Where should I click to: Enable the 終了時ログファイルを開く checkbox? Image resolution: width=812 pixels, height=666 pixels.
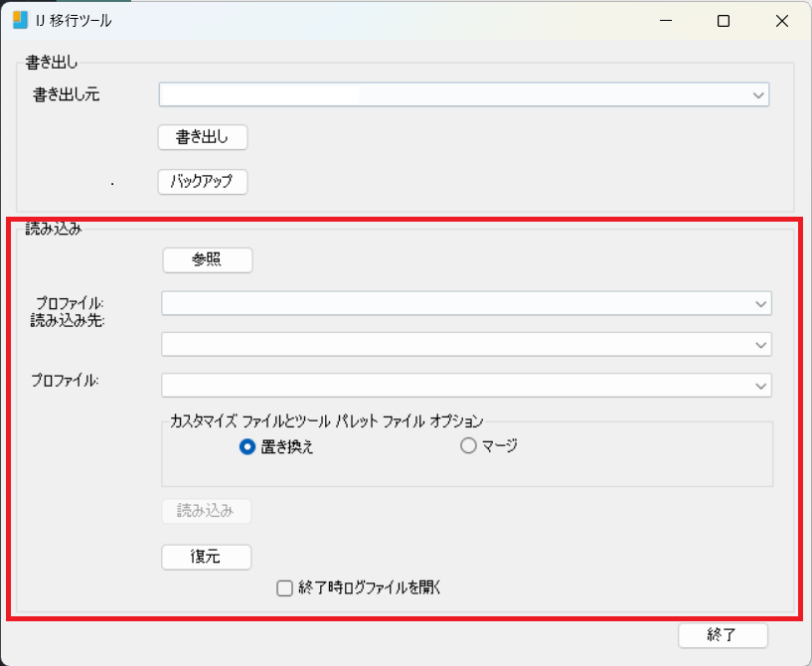click(x=283, y=587)
